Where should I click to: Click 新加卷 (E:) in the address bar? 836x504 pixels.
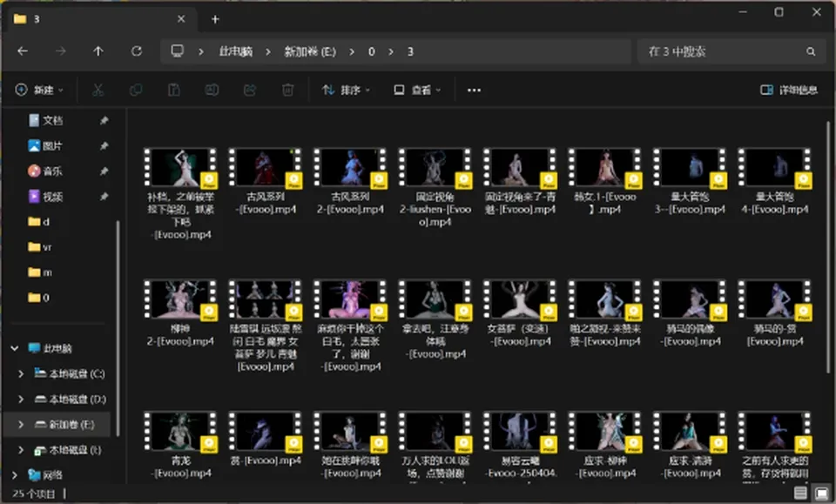(x=310, y=51)
